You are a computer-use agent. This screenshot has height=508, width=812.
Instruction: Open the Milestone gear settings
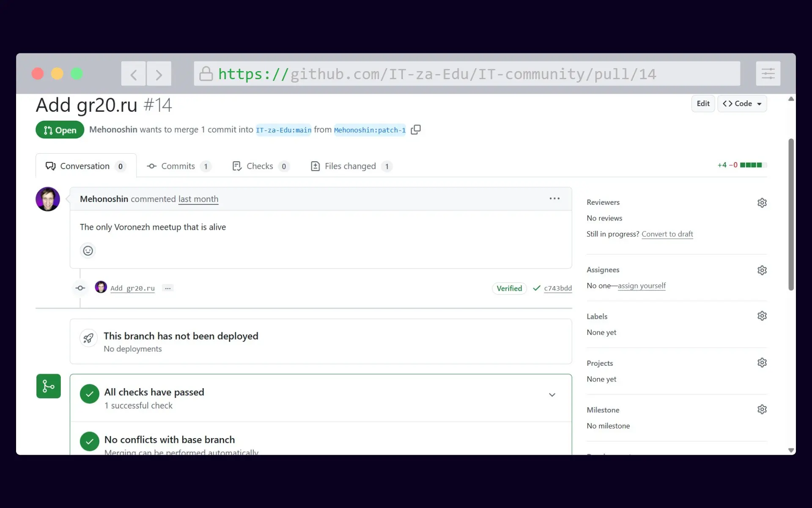coord(762,409)
